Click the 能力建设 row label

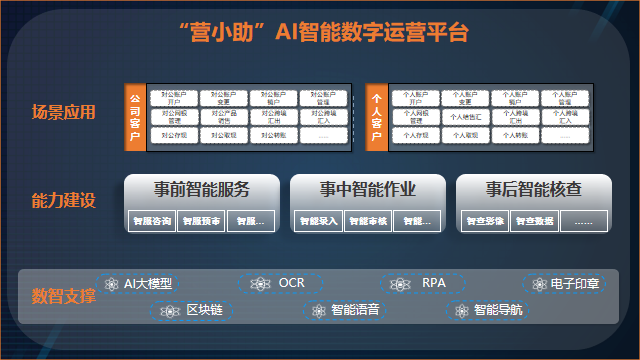click(64, 201)
